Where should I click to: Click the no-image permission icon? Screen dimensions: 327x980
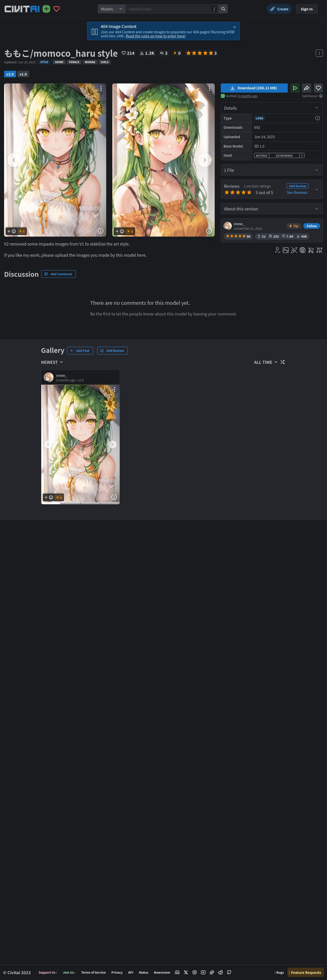click(285, 250)
